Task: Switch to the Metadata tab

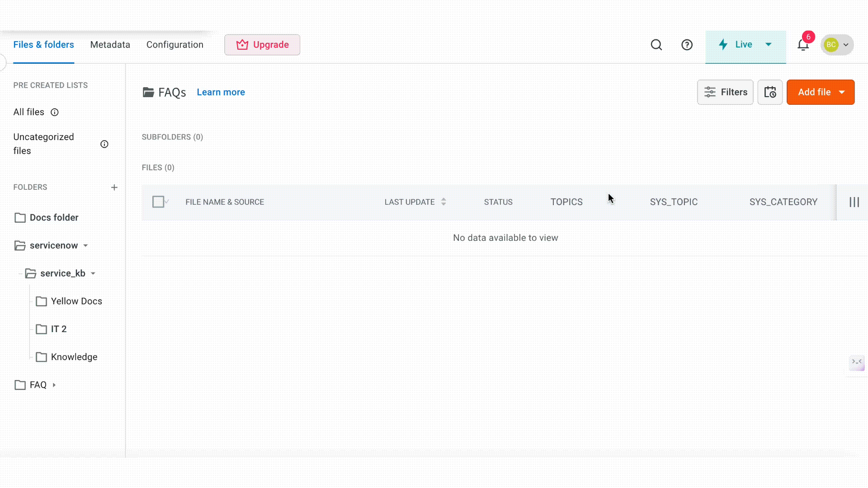Action: click(110, 45)
